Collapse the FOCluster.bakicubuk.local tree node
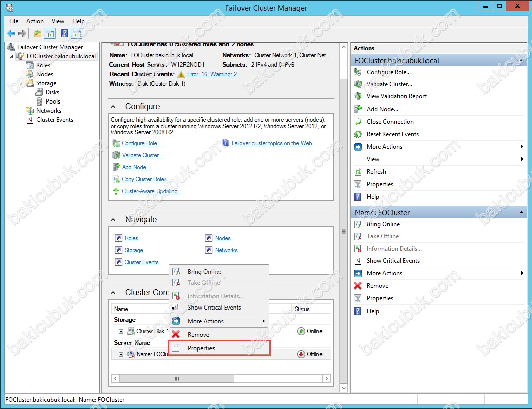The width and height of the screenshot is (532, 409). point(11,56)
